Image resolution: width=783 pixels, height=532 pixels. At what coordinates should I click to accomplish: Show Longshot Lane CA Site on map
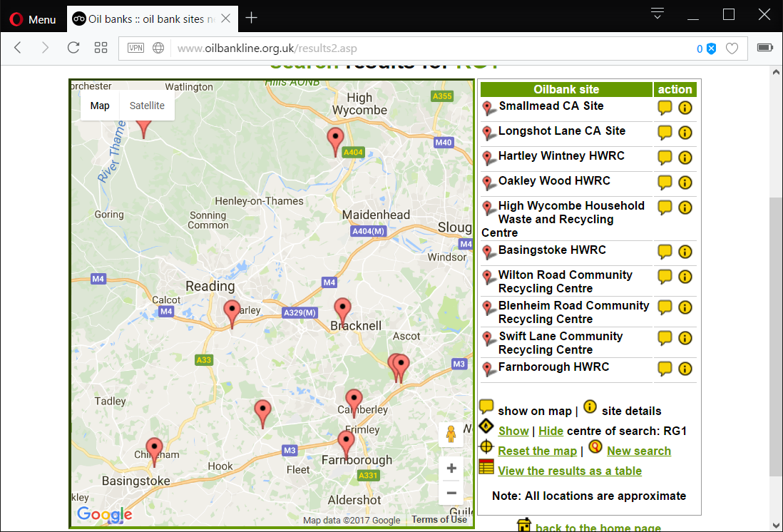click(x=665, y=133)
